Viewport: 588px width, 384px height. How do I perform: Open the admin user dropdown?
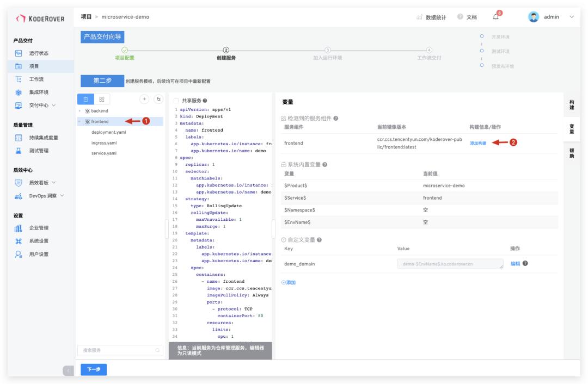coord(572,17)
